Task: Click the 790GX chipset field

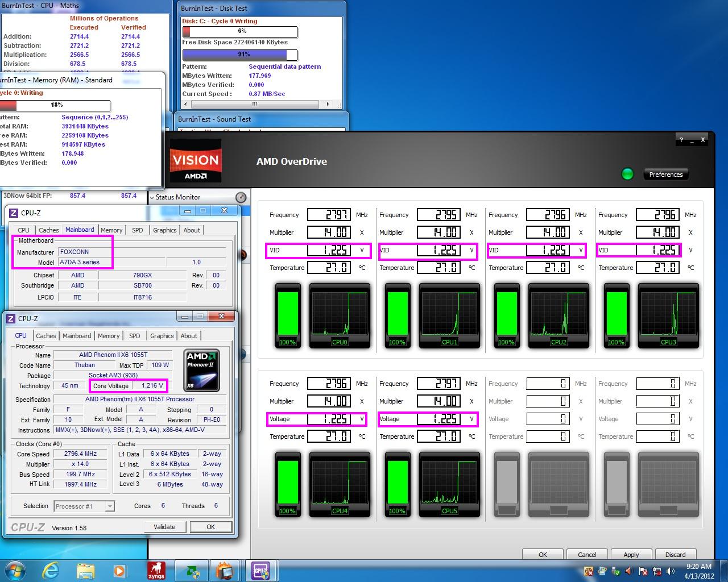Action: pyautogui.click(x=143, y=275)
